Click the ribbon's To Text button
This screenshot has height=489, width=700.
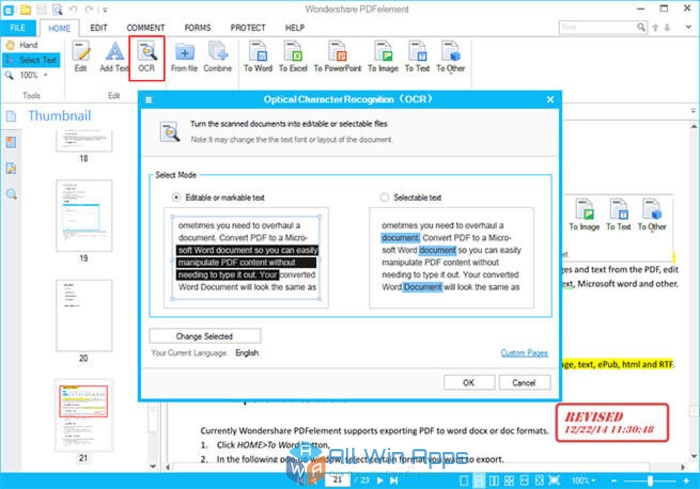(417, 57)
